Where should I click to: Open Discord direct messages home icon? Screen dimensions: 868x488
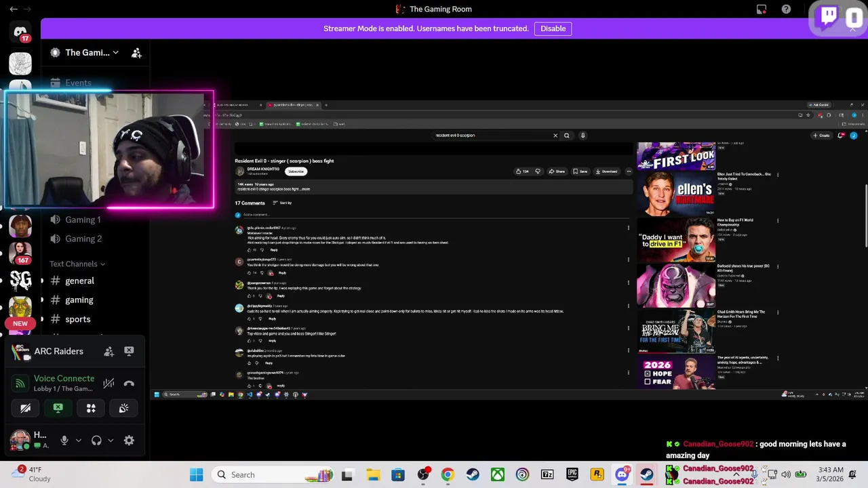(20, 32)
